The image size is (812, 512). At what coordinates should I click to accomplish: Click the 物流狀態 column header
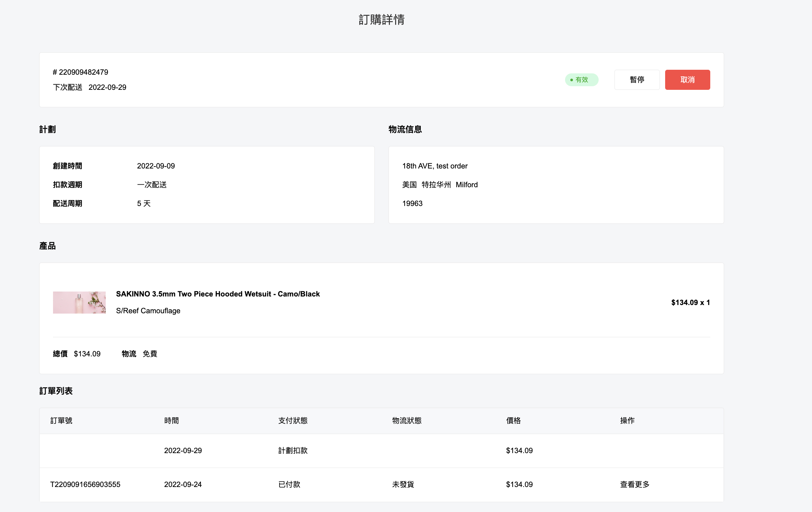tap(406, 421)
